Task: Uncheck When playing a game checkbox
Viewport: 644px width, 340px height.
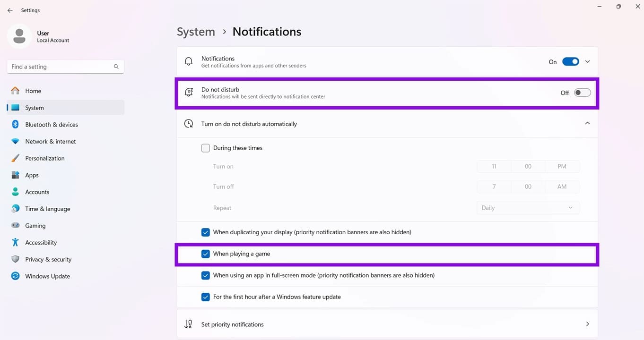Action: pyautogui.click(x=206, y=254)
